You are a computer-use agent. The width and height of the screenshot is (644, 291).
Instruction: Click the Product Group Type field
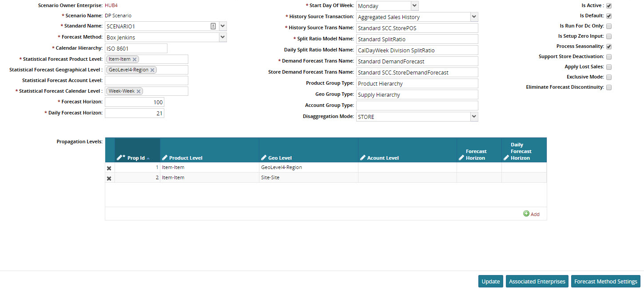417,83
